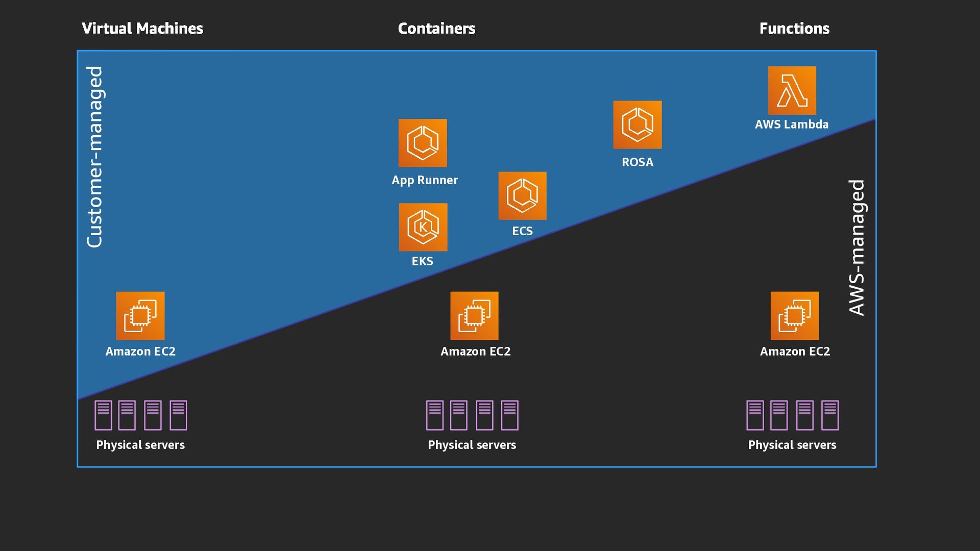Click the AWS Lambda text label
Viewport: 980px width, 551px height.
pos(792,124)
